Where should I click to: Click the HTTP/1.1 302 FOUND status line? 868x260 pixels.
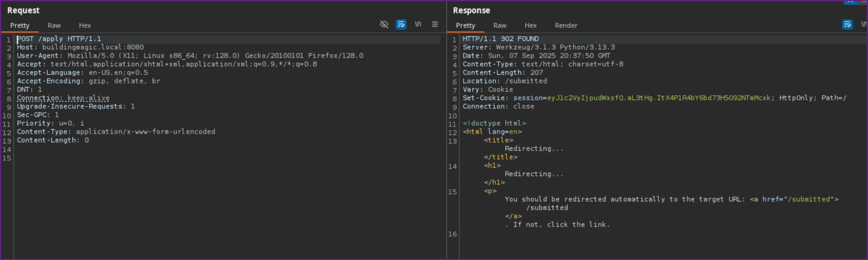tap(500, 39)
